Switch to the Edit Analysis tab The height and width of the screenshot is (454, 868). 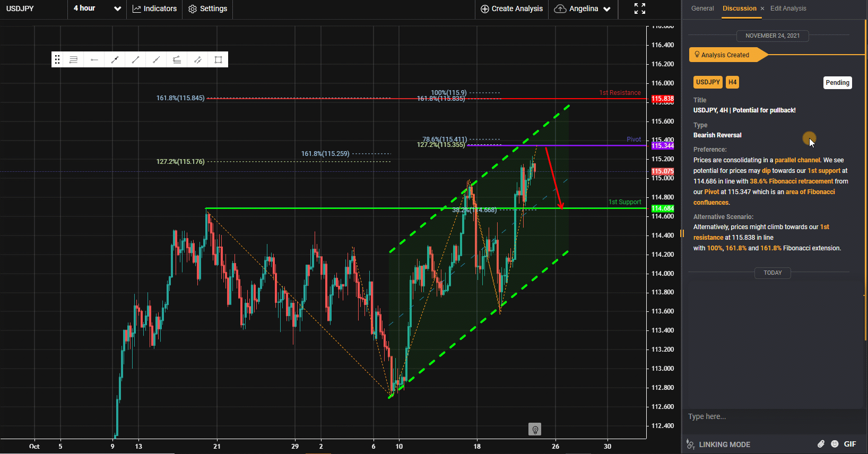(x=788, y=8)
